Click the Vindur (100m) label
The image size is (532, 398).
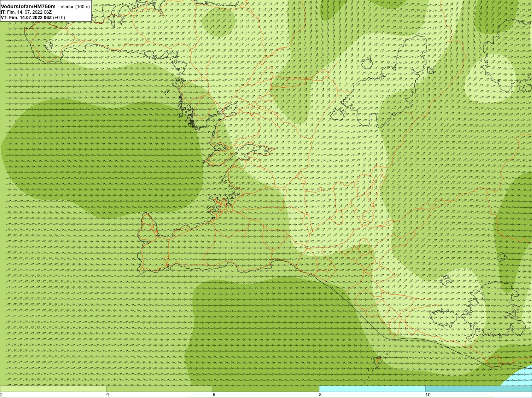click(75, 7)
